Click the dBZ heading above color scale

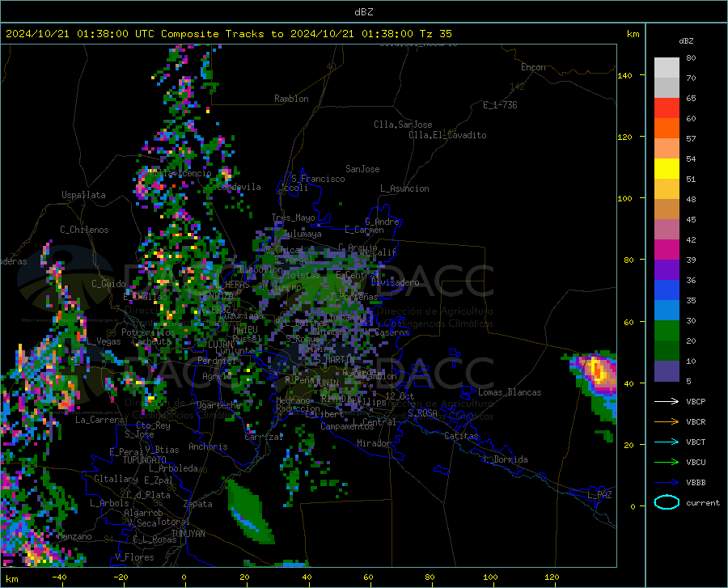point(686,40)
